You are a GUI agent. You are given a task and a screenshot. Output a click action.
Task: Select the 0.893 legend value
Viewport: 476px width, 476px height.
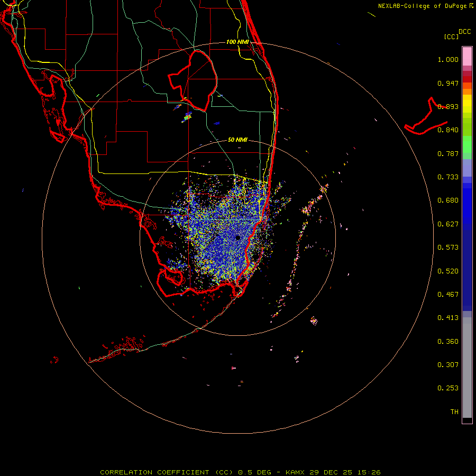[x=448, y=106]
